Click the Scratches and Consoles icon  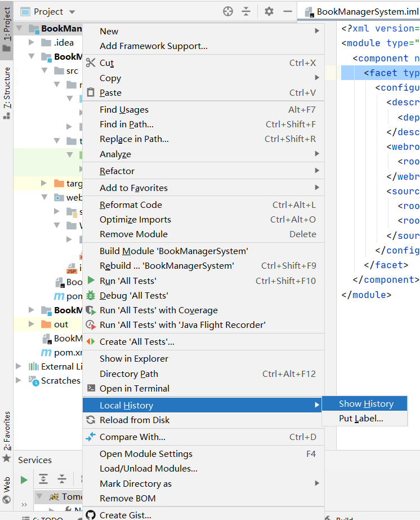coord(34,381)
